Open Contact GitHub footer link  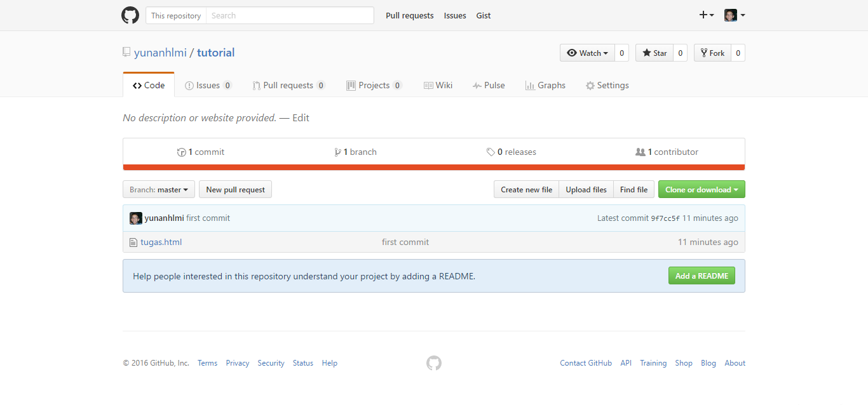pos(586,363)
